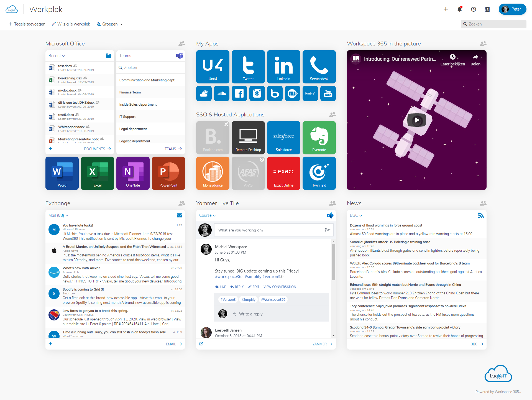This screenshot has height=400, width=532.
Task: Click REPLY on the Yammer post
Action: (237, 287)
